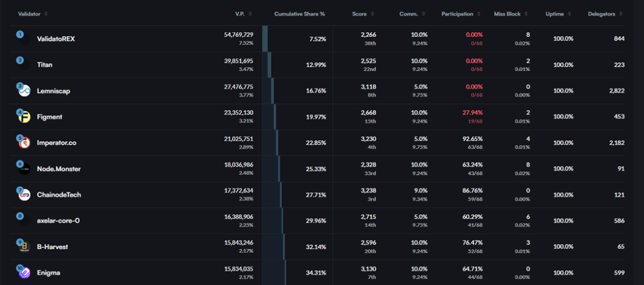
Task: Click delegators count 65
Action: coord(621,247)
